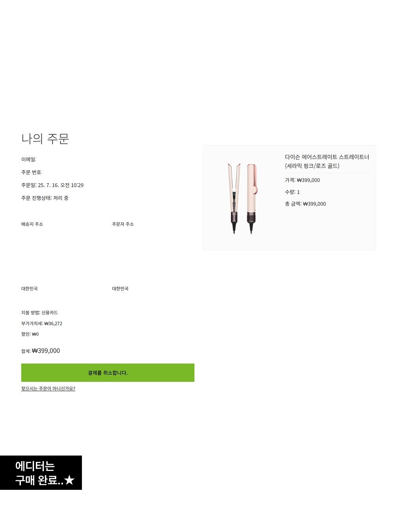Click the 나의 주문 heading
The width and height of the screenshot is (399, 532).
(45, 138)
